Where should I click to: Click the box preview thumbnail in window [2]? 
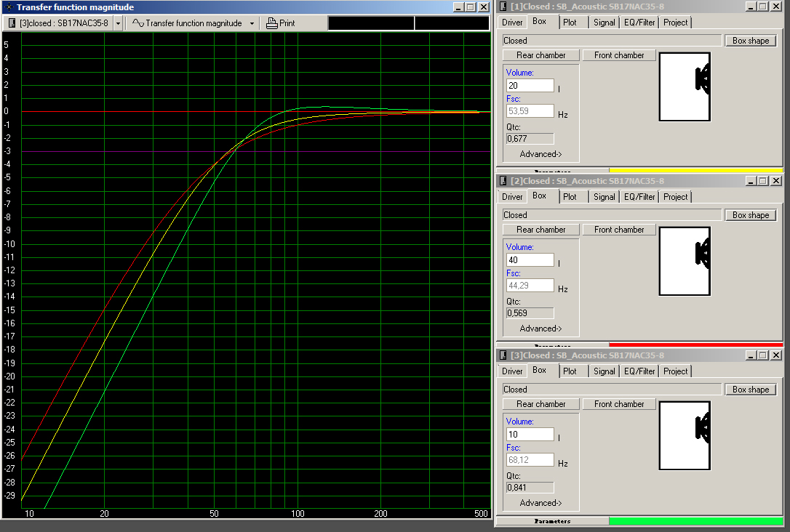685,261
